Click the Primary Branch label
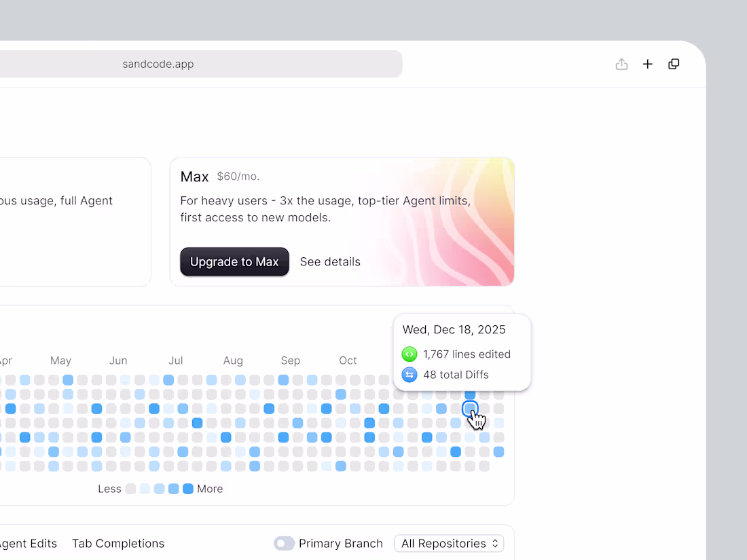 tap(341, 543)
